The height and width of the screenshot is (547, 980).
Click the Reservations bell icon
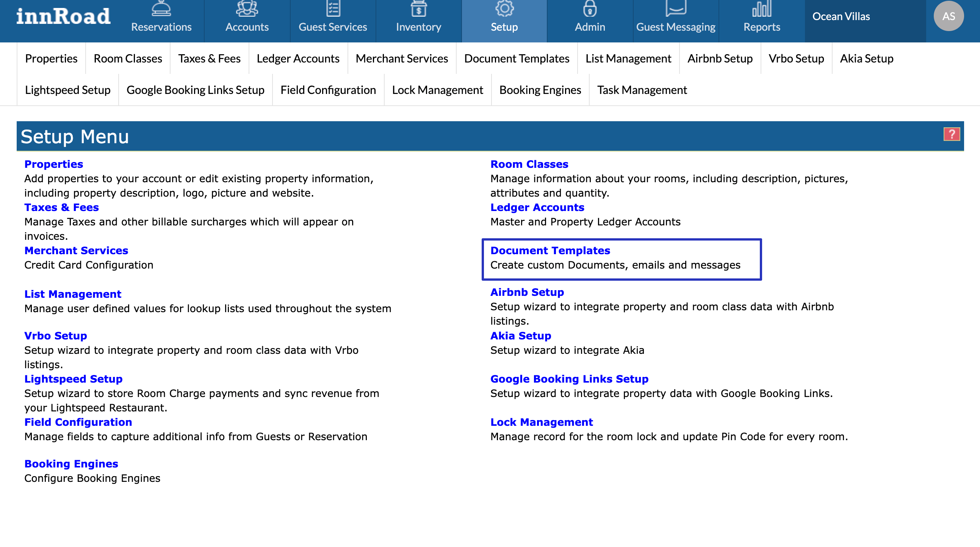point(161,8)
